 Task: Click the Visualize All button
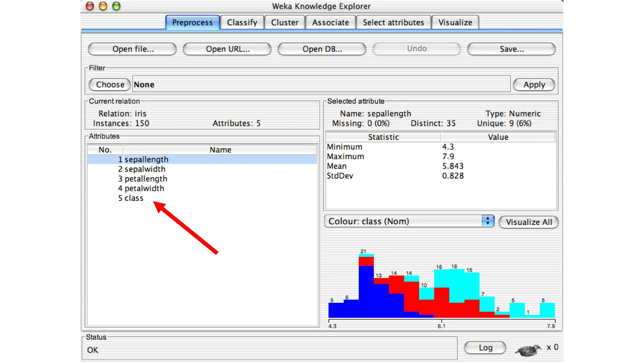click(529, 222)
